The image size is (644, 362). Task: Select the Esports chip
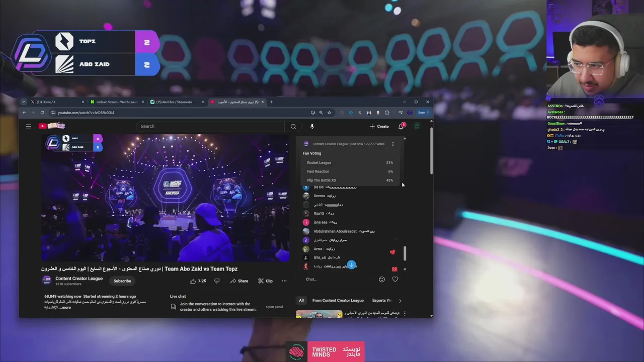pyautogui.click(x=381, y=301)
